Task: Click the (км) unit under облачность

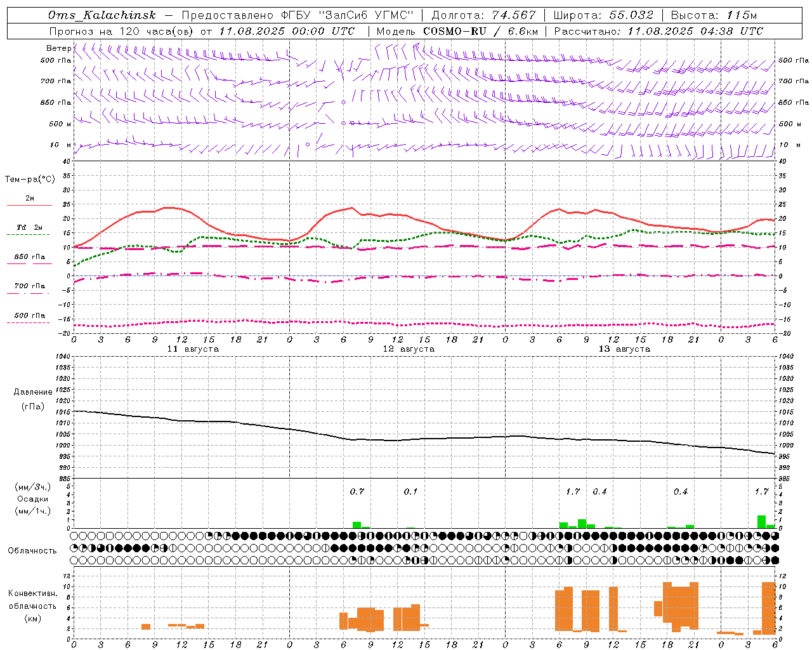Action: point(33,618)
